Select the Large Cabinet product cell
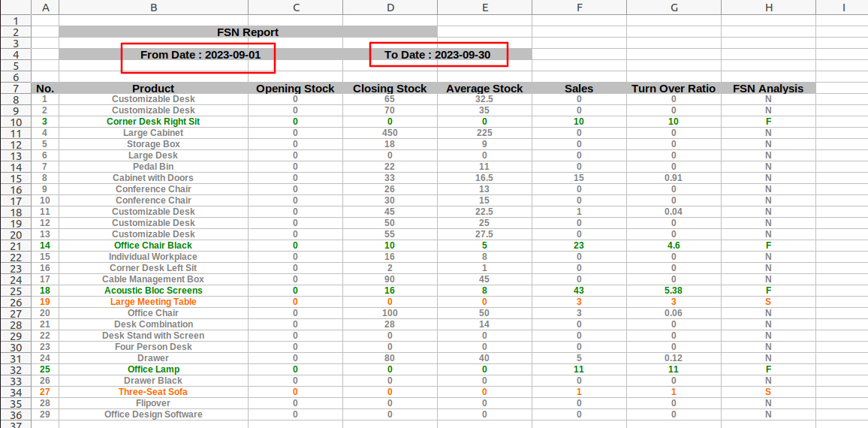868x428 pixels. pos(153,133)
